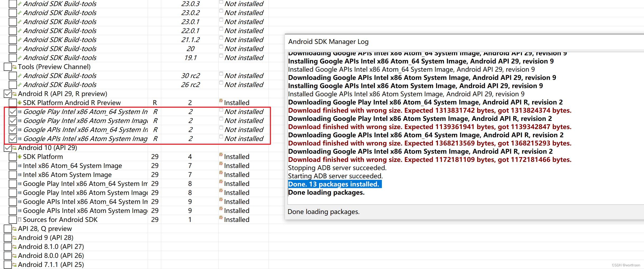Click highlighted 'Done. 13 packages installed.' log line
Viewport: 644px width, 269px height.
coord(335,184)
